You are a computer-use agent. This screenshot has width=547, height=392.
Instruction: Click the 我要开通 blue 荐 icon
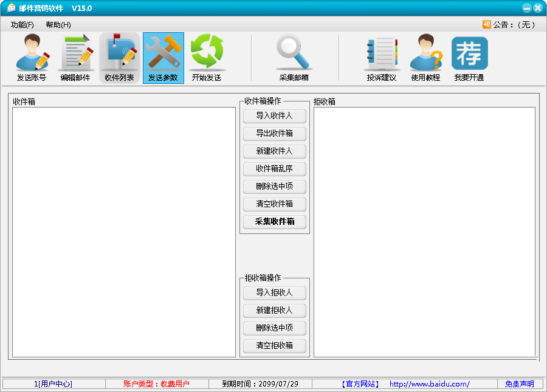coord(469,58)
